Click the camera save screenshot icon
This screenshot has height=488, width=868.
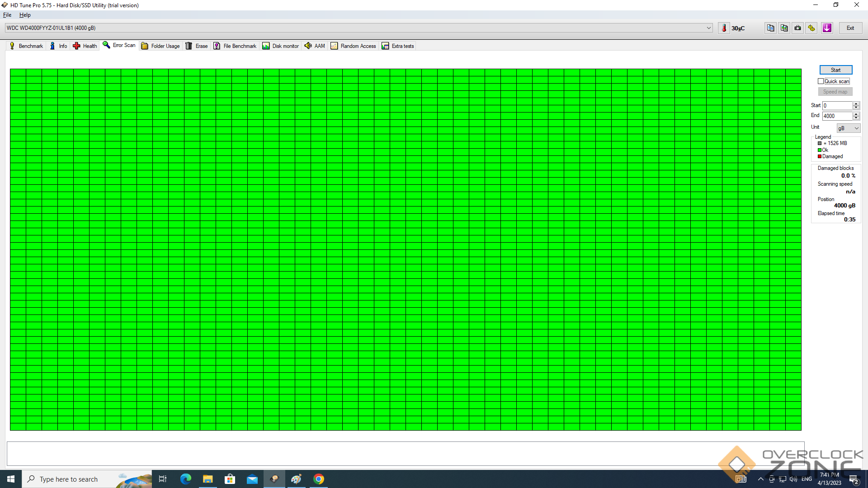point(798,28)
